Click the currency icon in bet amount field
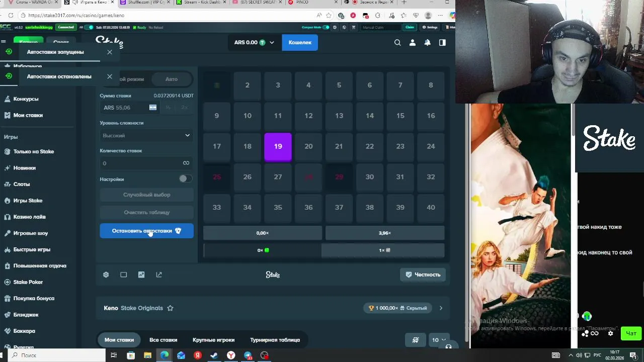Image resolution: width=644 pixels, height=362 pixels. coord(153,107)
